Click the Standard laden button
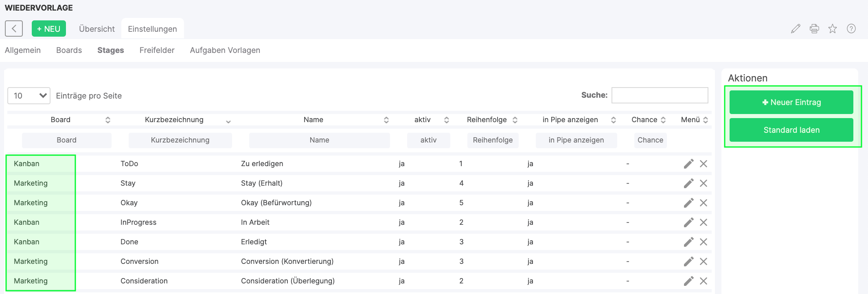 coord(791,130)
